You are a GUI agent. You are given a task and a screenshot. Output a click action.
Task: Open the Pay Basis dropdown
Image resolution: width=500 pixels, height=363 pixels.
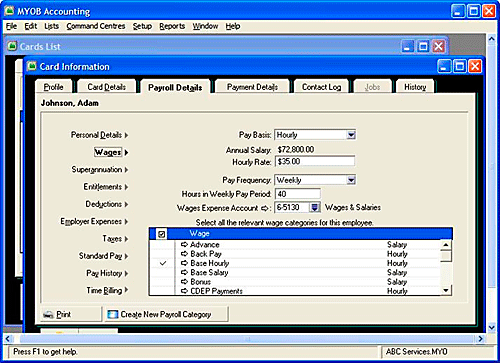[351, 135]
